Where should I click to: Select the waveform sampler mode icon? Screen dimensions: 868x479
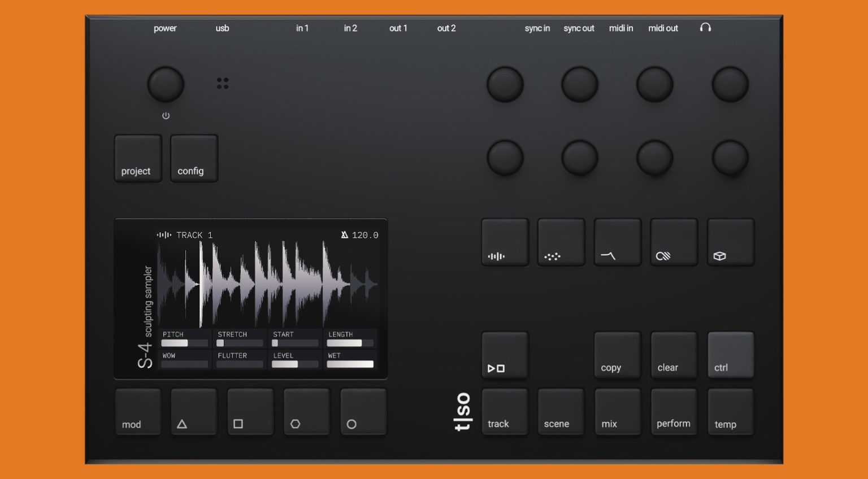click(x=505, y=242)
